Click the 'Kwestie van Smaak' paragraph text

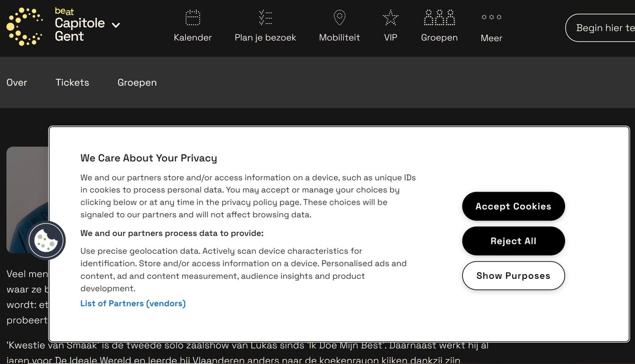click(247, 353)
